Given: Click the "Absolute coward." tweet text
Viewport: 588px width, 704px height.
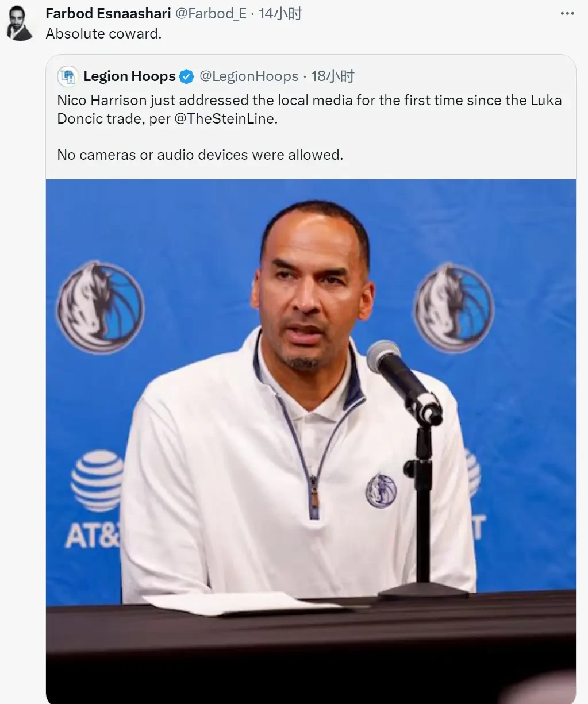Looking at the screenshot, I should tap(103, 34).
